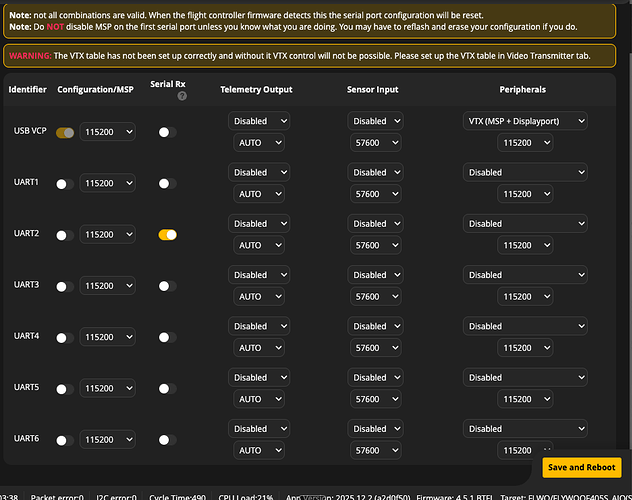Toggle Serial Rx on USB VCP
The image size is (632, 500).
click(x=167, y=132)
